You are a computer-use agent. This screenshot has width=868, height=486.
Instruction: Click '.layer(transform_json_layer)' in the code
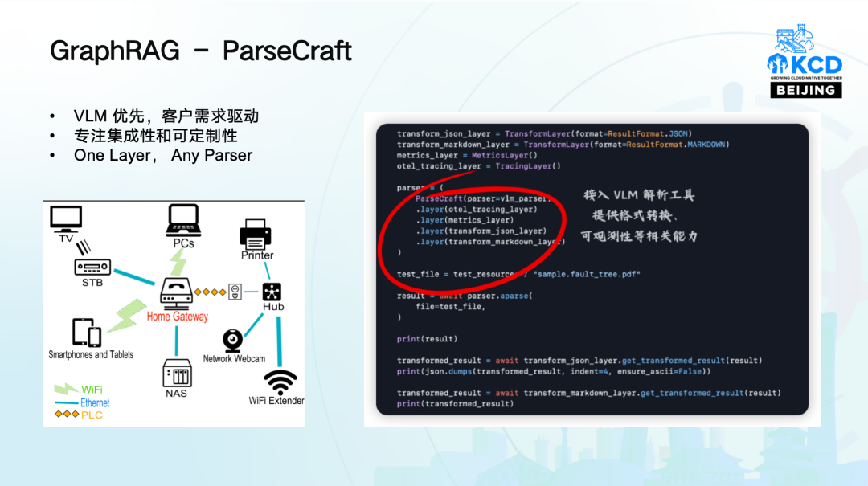(481, 231)
